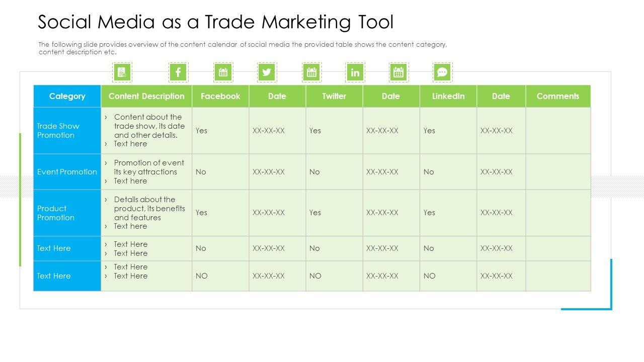The width and height of the screenshot is (644, 362).
Task: Click the document icon above Content Description
Action: (x=122, y=72)
